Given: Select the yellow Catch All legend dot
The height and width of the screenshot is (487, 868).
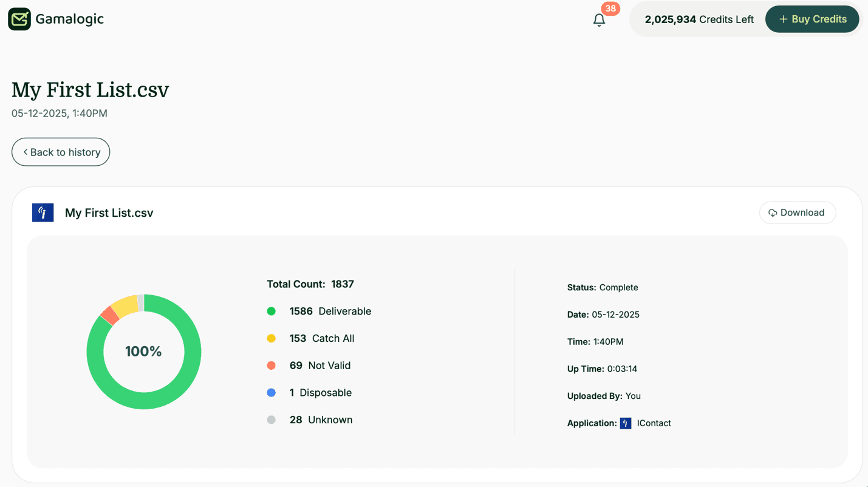Looking at the screenshot, I should point(272,338).
